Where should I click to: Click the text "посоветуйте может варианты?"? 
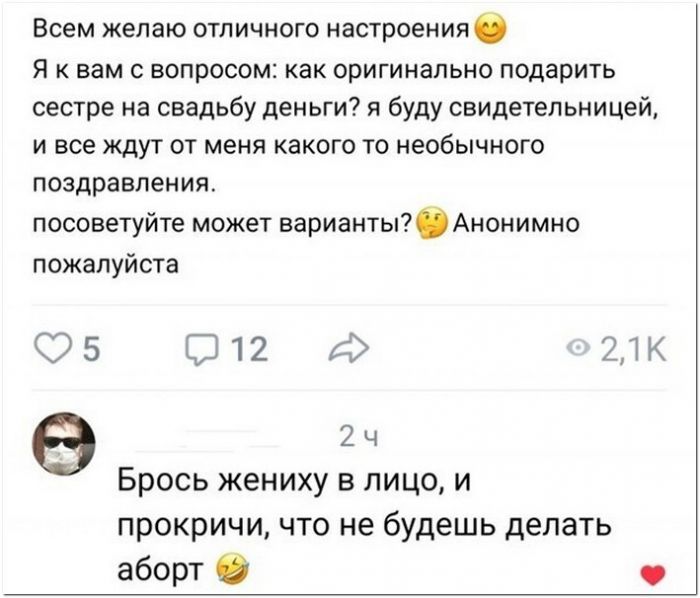[x=223, y=224]
